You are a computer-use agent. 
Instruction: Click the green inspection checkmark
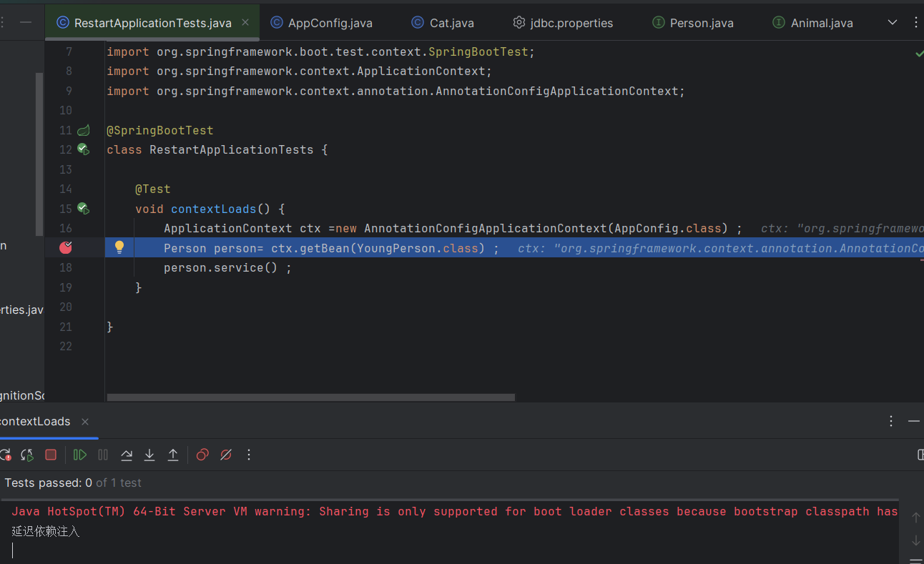(919, 53)
